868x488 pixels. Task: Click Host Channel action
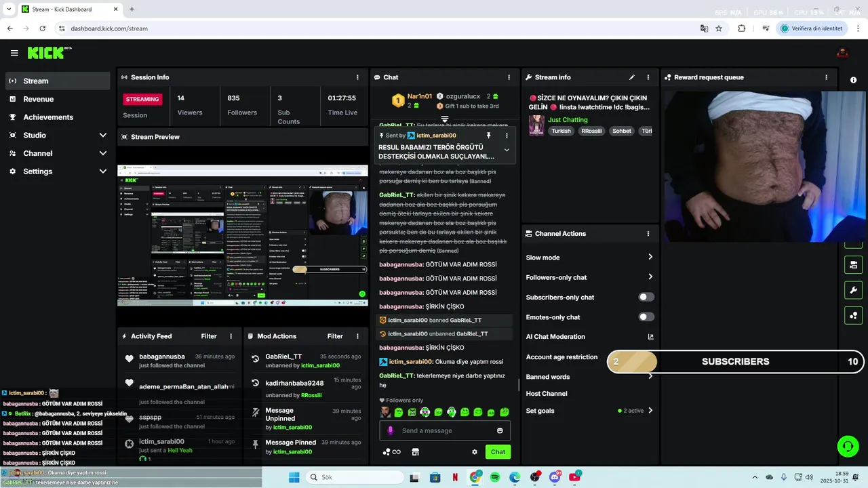(547, 393)
